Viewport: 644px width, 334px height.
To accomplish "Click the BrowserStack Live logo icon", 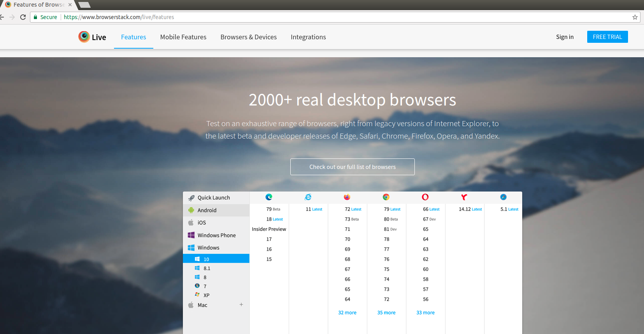I will [84, 37].
